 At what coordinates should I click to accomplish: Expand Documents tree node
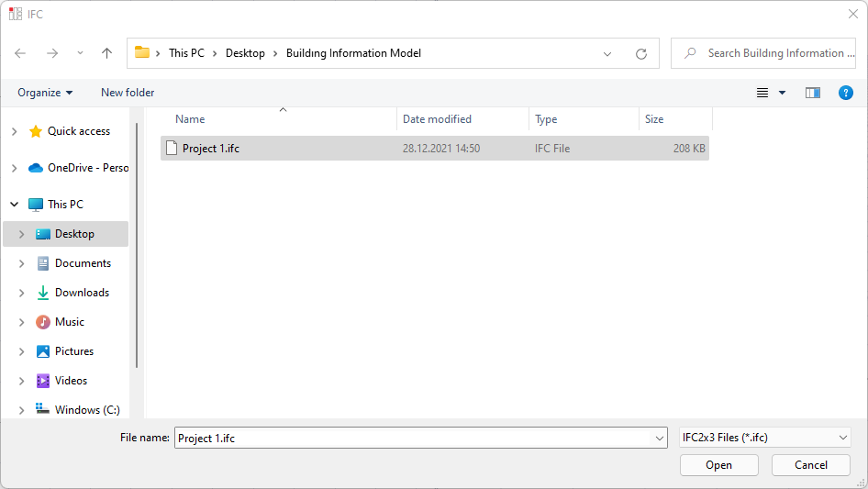pyautogui.click(x=22, y=263)
